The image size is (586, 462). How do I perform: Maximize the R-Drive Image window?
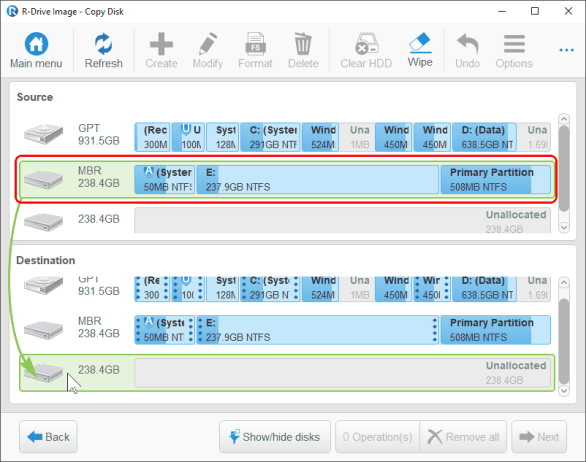pyautogui.click(x=535, y=11)
